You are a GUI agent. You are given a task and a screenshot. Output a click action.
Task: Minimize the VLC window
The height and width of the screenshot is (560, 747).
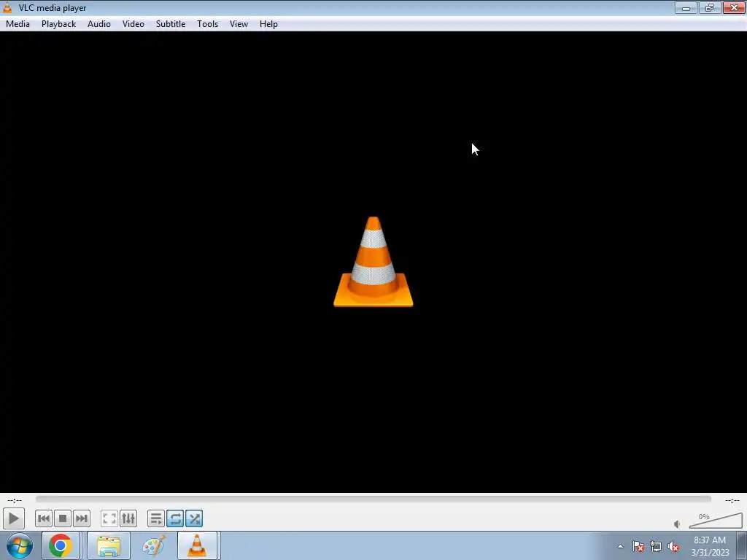(x=686, y=7)
